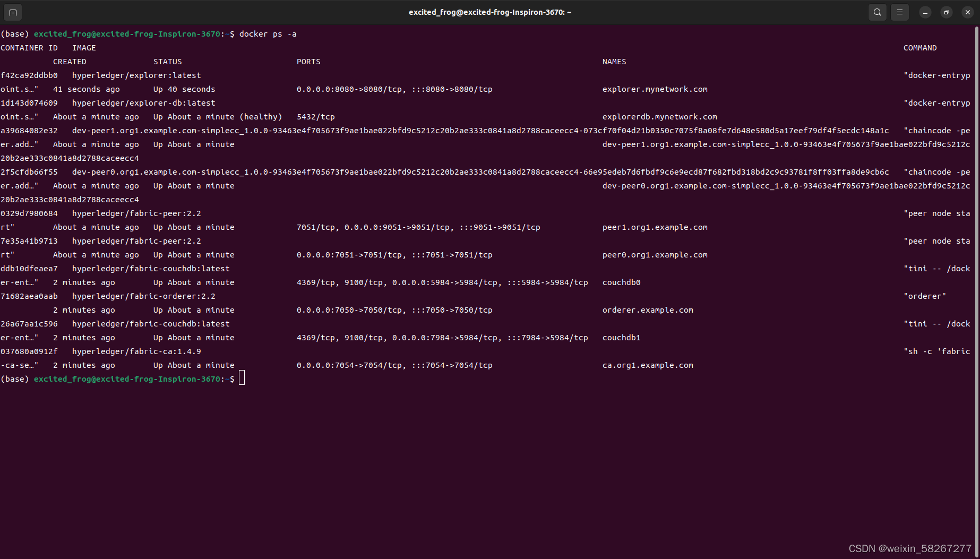The height and width of the screenshot is (559, 980).
Task: Click name couchdb0
Action: [x=622, y=282]
